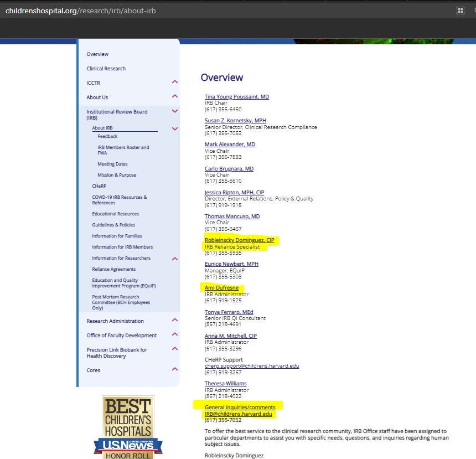Image resolution: width=476 pixels, height=459 pixels.
Task: Open Precision Link Biobank for Health Discovery
Action: [117, 353]
